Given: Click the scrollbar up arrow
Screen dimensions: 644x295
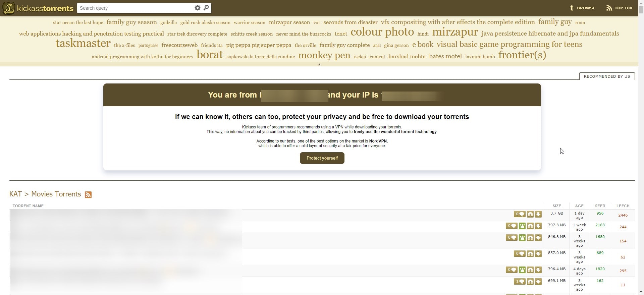Looking at the screenshot, I should point(641,3).
